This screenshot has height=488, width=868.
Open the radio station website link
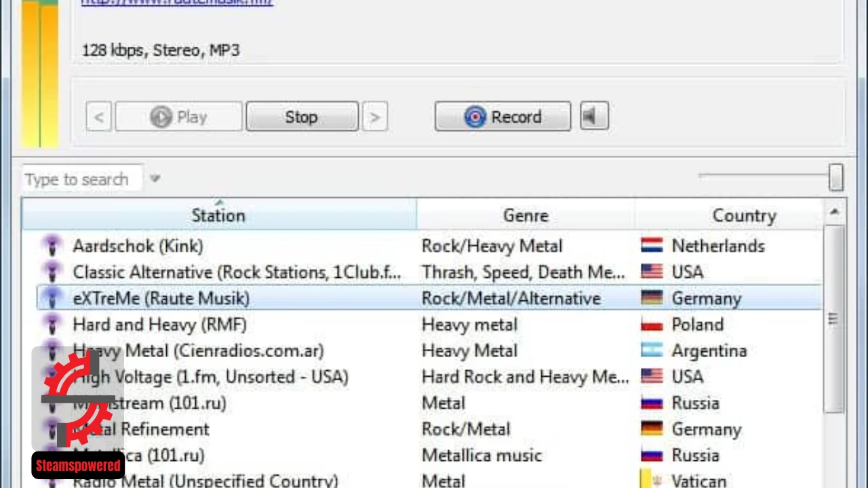[x=177, y=3]
